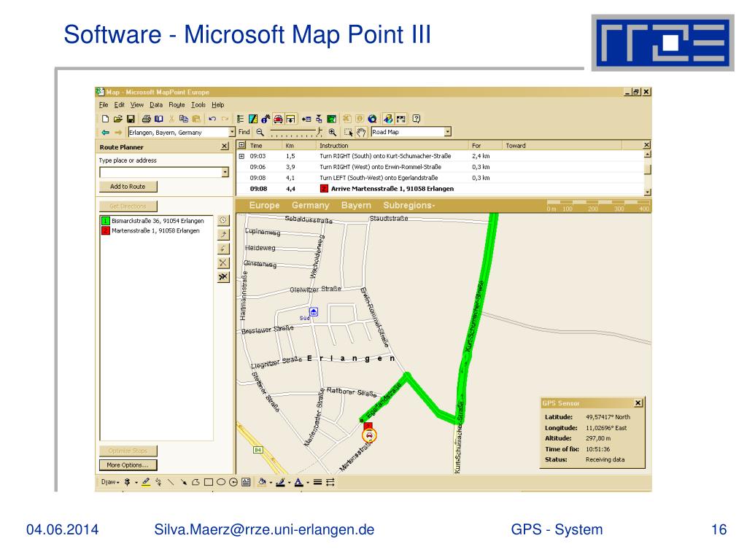
Task: Open a map file with folder icon
Action: point(117,119)
